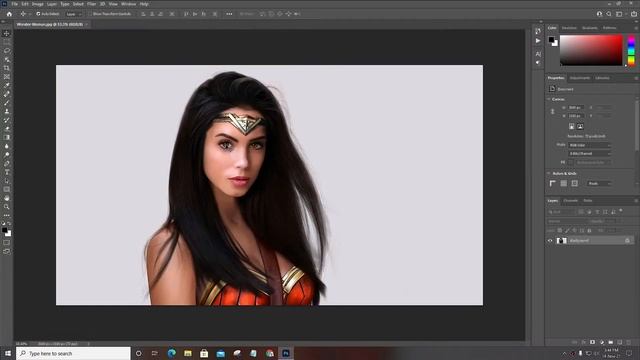Set canvas orientation to landscape
Screen dimensions: 640x360
(580, 127)
